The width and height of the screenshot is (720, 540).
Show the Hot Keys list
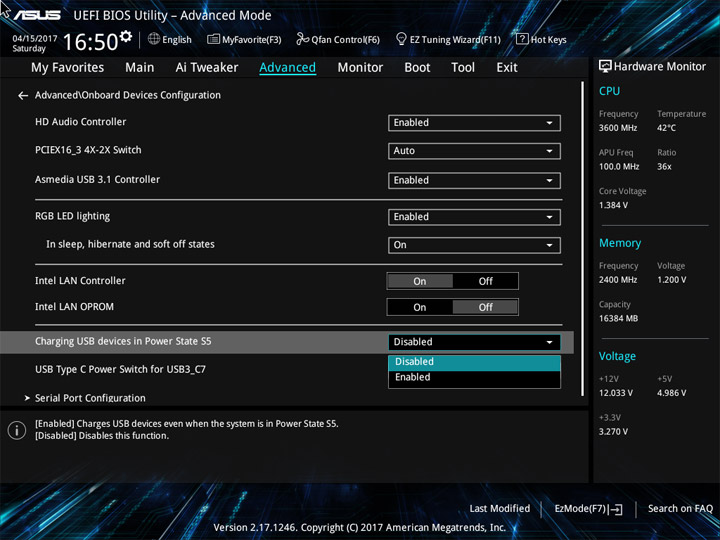pyautogui.click(x=541, y=39)
